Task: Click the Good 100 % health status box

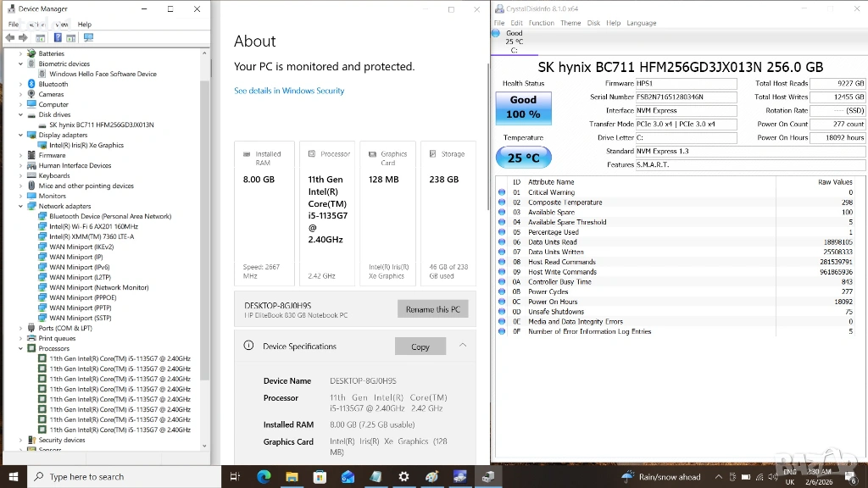Action: click(523, 107)
